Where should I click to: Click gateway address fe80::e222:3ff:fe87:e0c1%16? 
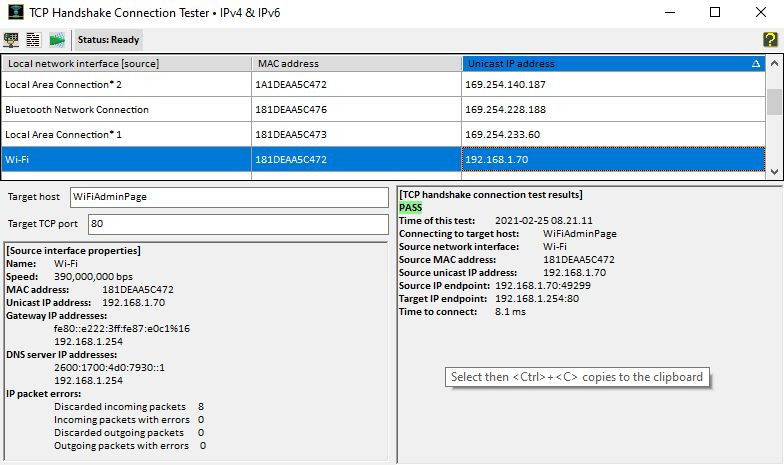click(x=122, y=328)
